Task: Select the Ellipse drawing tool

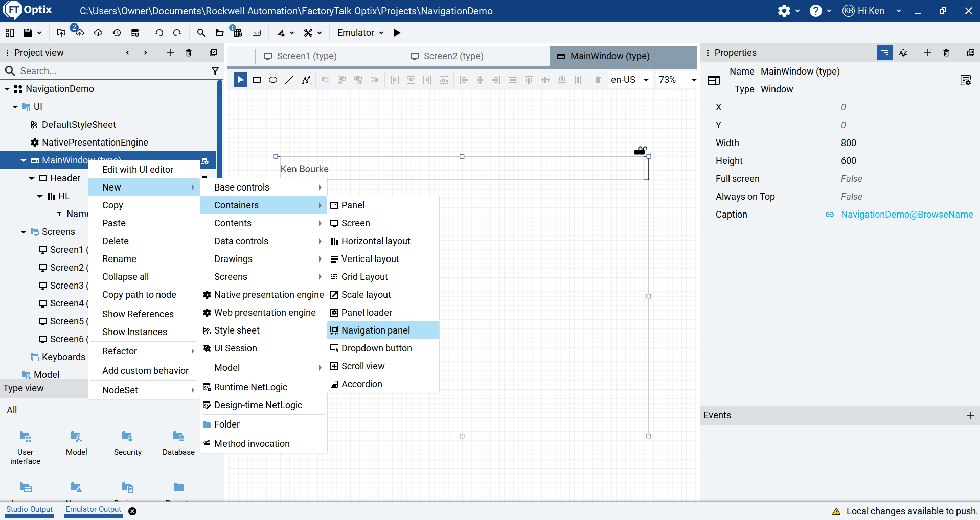Action: click(273, 80)
